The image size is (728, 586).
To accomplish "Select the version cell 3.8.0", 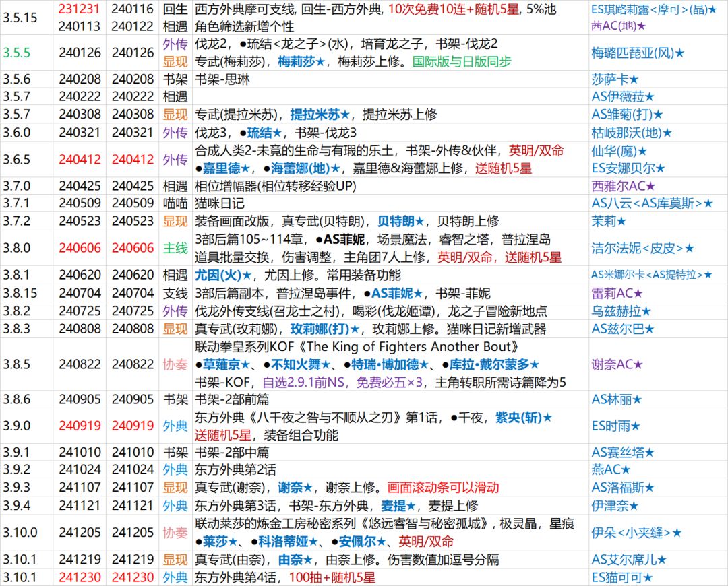I will point(17,249).
